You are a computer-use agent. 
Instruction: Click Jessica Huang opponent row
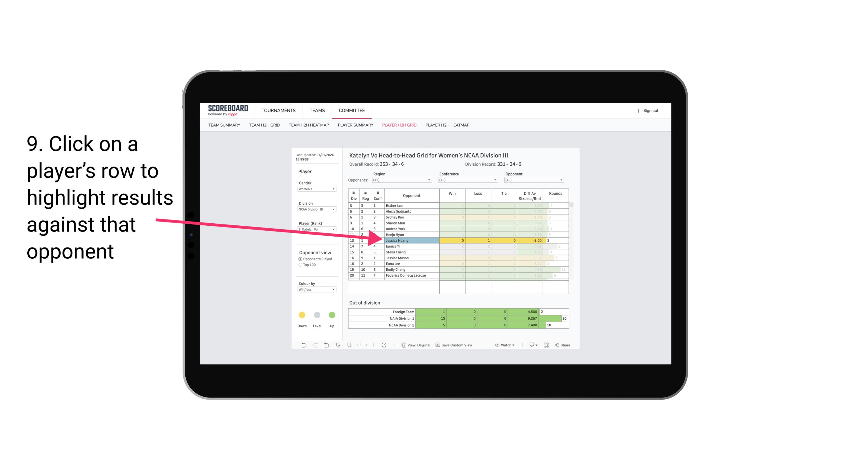tap(411, 240)
